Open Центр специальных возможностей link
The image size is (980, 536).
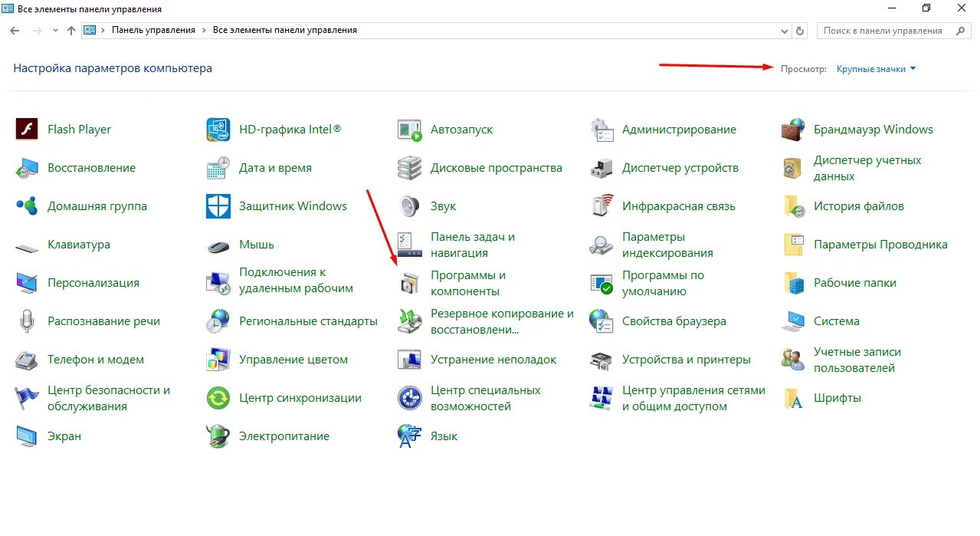click(x=486, y=398)
